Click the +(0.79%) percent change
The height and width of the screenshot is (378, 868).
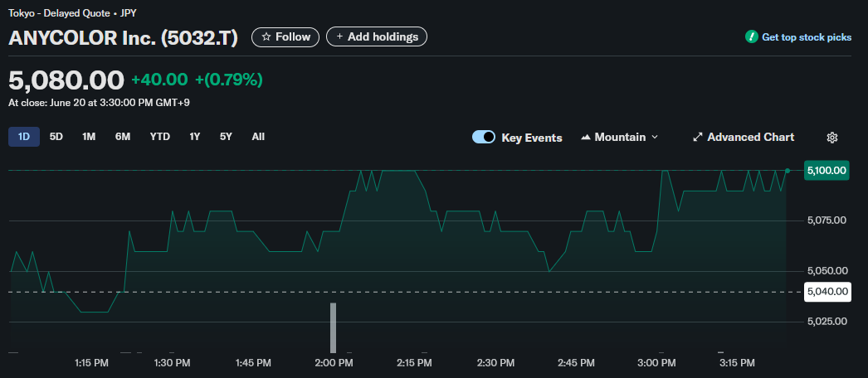pyautogui.click(x=229, y=80)
